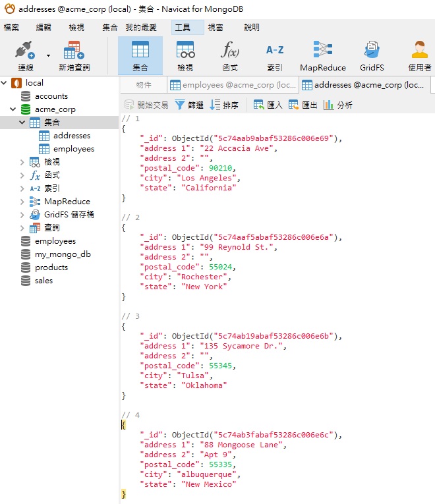Open the 工具 menu
The height and width of the screenshot is (504, 435).
click(183, 28)
